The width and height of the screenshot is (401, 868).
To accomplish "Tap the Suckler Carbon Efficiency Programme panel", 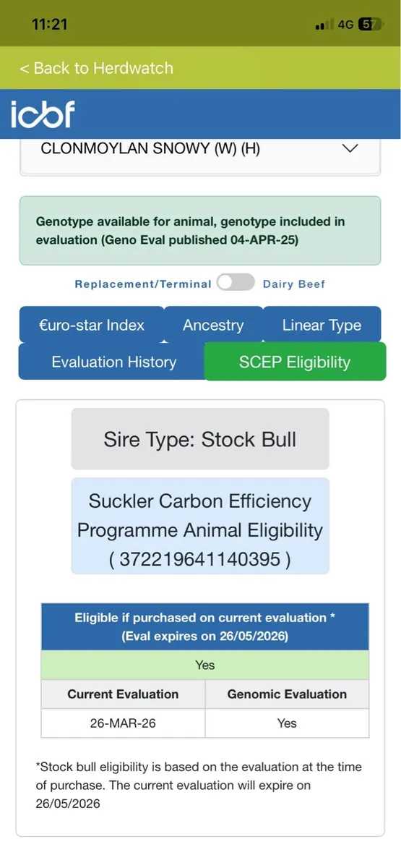I will tap(200, 526).
